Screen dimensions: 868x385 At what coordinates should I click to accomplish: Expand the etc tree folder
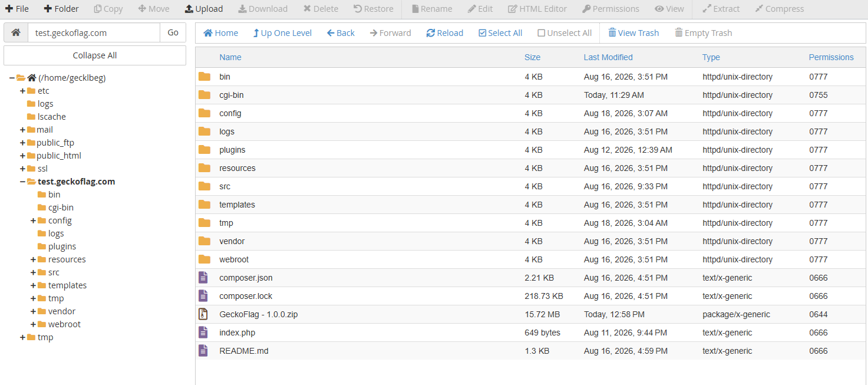tap(22, 91)
